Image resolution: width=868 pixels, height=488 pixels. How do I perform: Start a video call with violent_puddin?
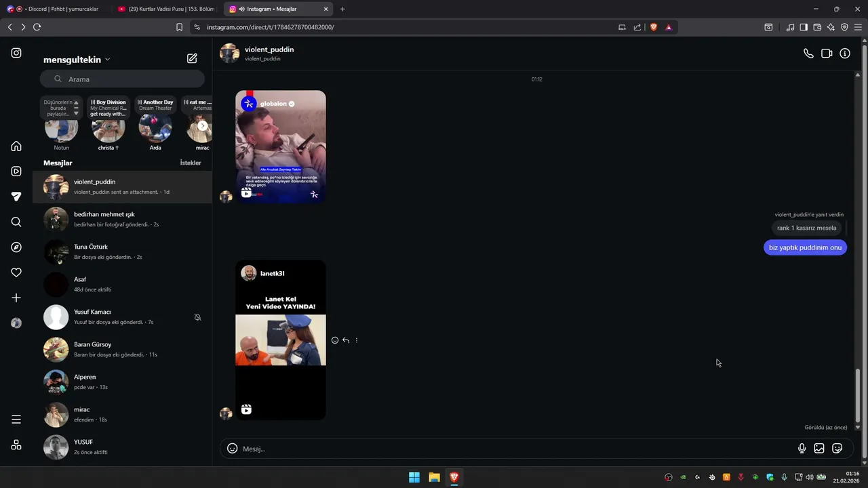point(827,54)
